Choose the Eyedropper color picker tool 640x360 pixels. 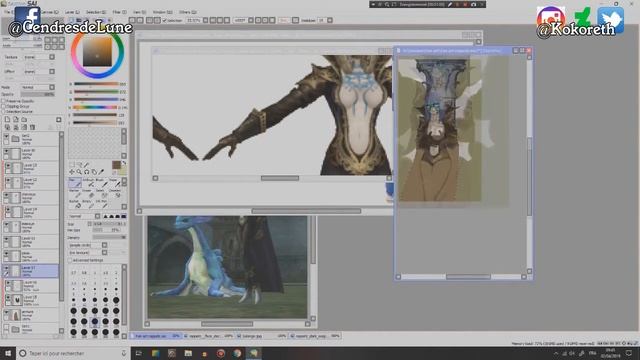point(101,172)
